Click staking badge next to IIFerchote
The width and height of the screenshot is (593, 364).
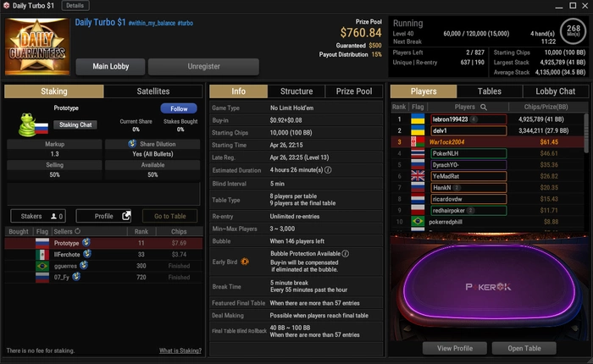tap(87, 254)
